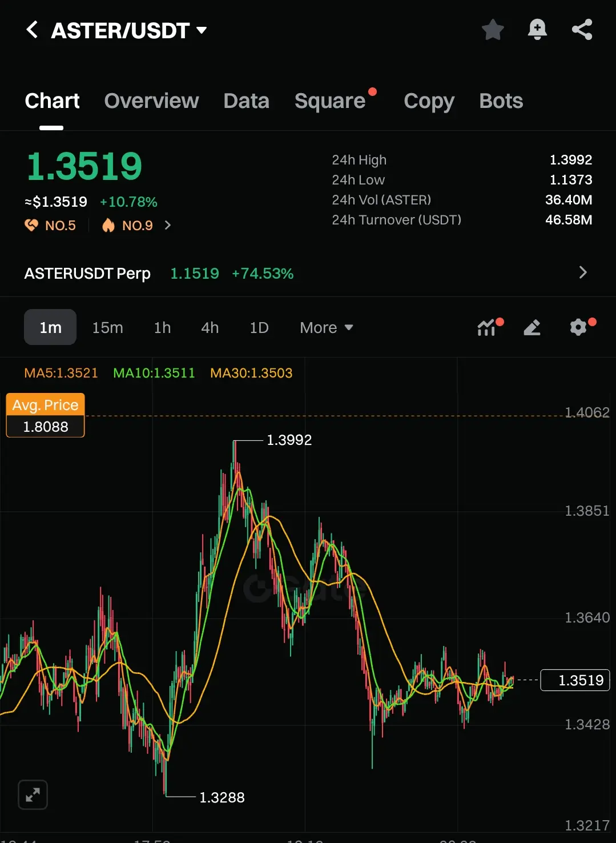Tap the NO.9 hot ranking flame badge
The image size is (616, 843).
127,226
